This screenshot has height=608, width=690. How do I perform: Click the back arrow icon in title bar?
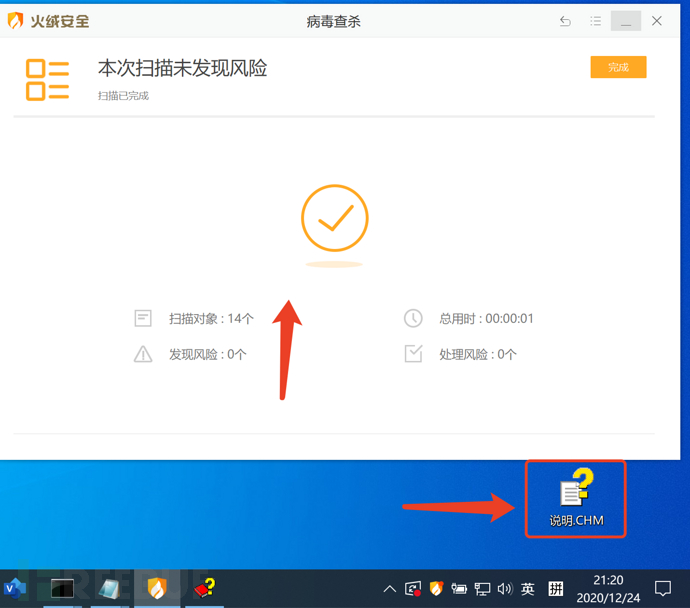coord(565,21)
